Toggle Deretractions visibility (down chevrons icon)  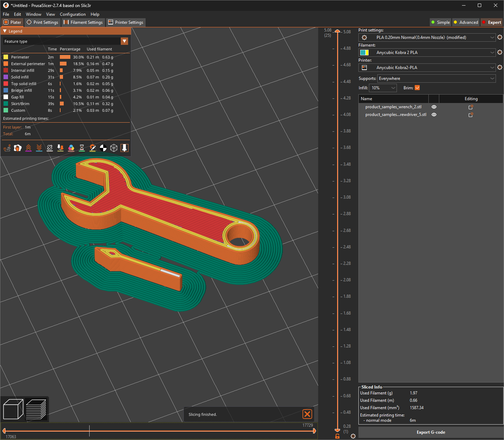(39, 148)
